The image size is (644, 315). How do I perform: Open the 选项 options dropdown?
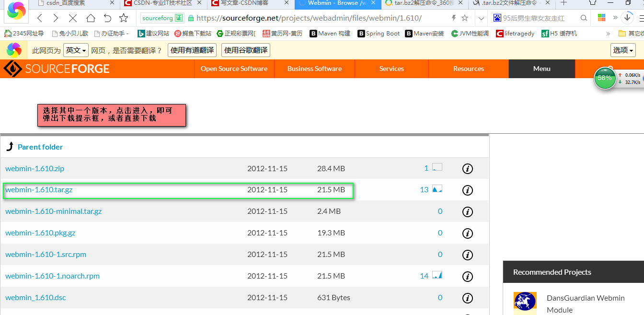pyautogui.click(x=623, y=50)
